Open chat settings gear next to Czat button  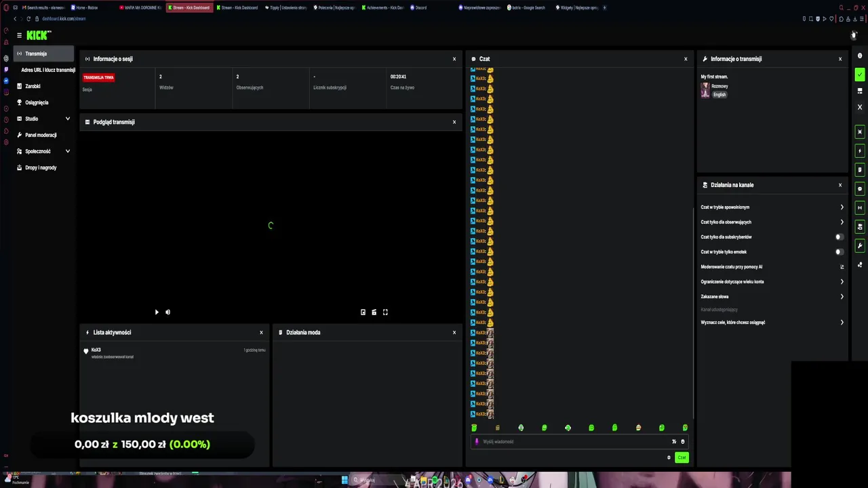tap(669, 457)
